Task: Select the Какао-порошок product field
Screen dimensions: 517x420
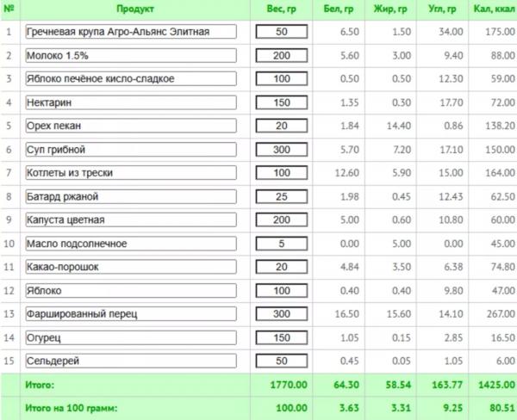Action: point(131,267)
